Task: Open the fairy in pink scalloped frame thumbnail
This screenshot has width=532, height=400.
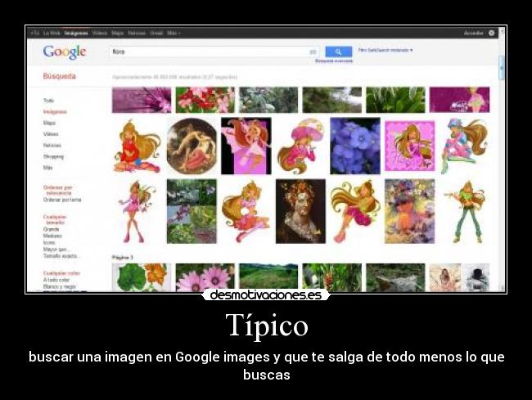Action: click(409, 146)
